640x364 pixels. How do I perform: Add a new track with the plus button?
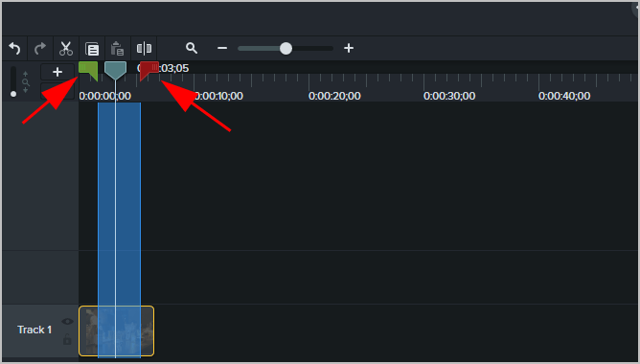pos(57,72)
